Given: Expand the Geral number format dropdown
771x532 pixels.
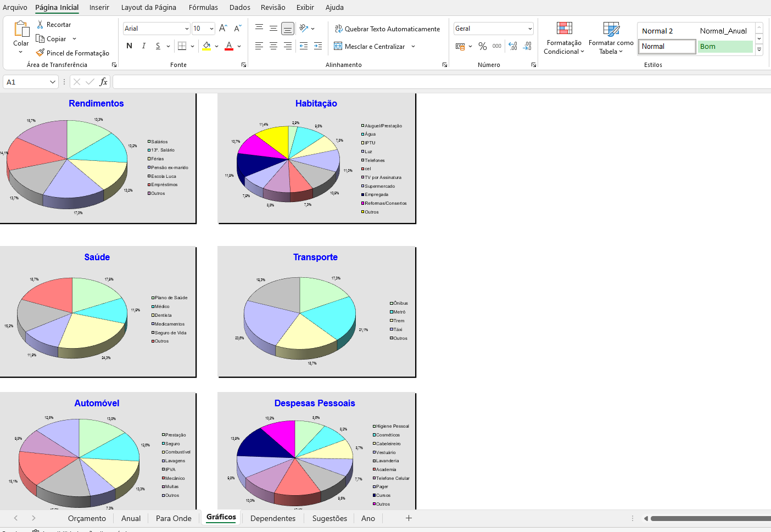Looking at the screenshot, I should click(529, 29).
